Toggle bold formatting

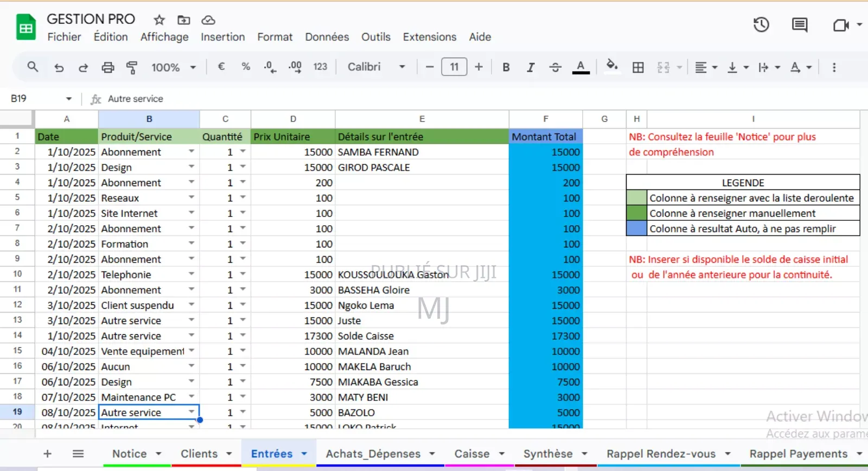coord(506,67)
